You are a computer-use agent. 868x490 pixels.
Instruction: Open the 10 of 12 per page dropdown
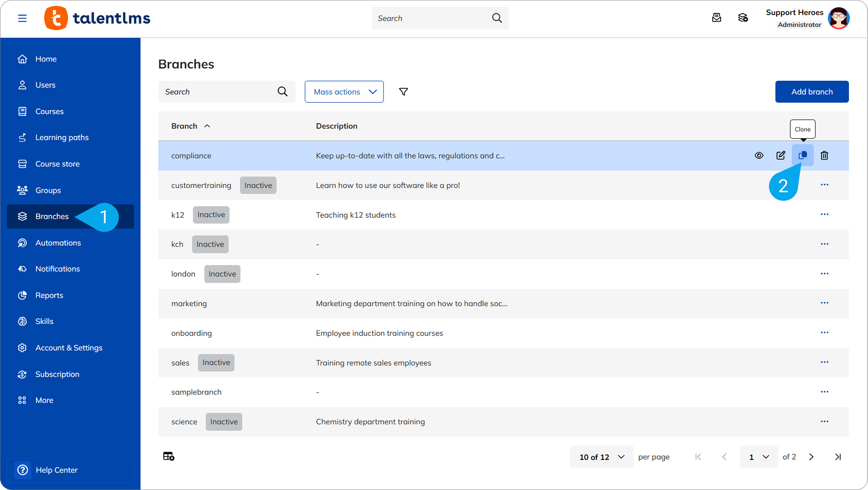[602, 457]
